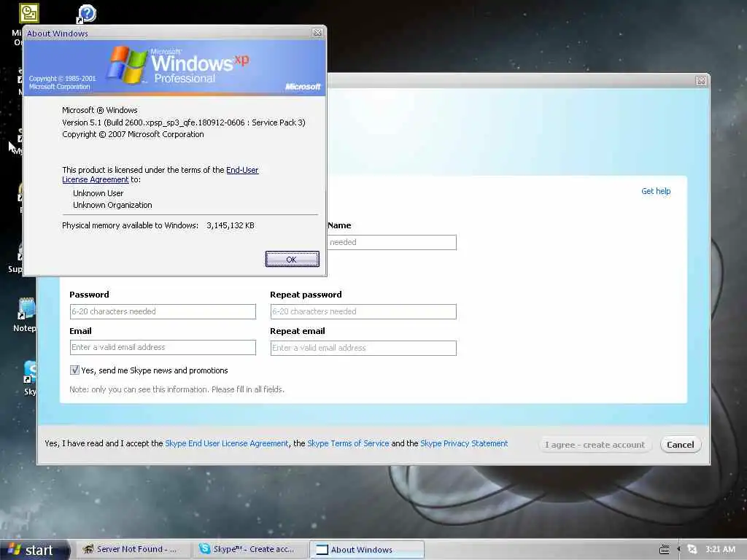Open Skype Terms of Service link
747x560 pixels.
[x=348, y=443]
